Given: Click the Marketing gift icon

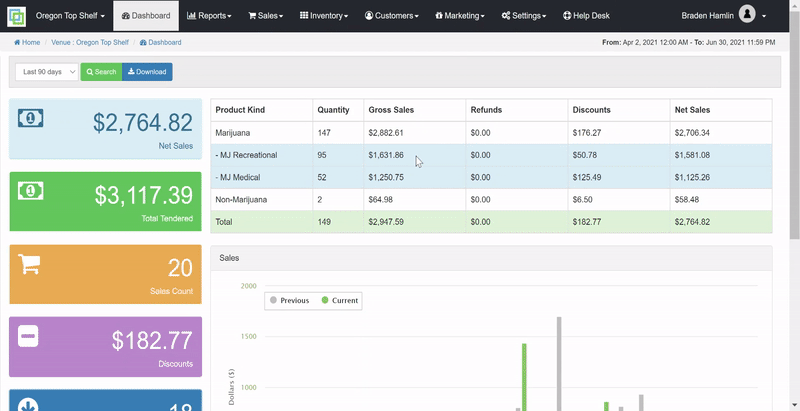Looking at the screenshot, I should [x=439, y=16].
